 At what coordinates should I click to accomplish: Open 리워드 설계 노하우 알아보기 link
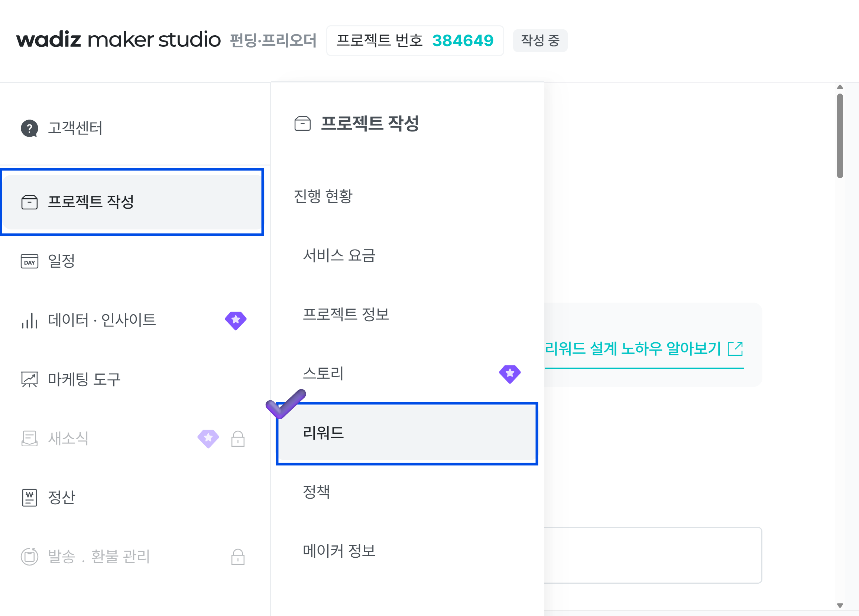(632, 349)
